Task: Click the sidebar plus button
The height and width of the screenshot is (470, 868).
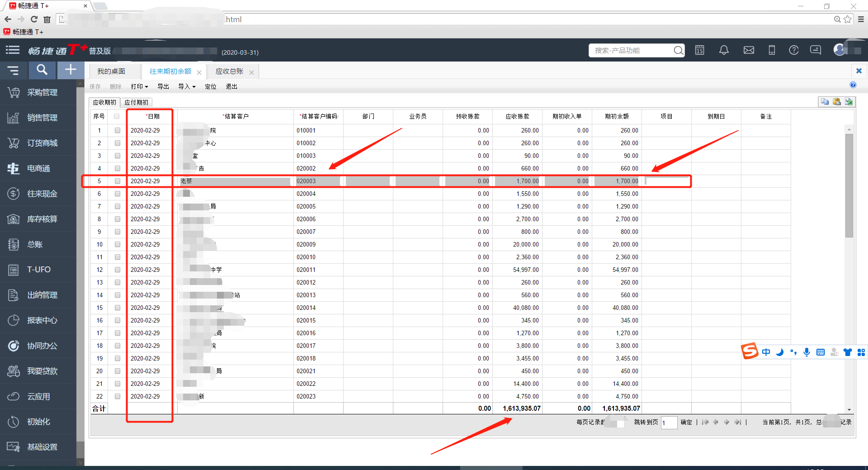Action: [x=71, y=70]
